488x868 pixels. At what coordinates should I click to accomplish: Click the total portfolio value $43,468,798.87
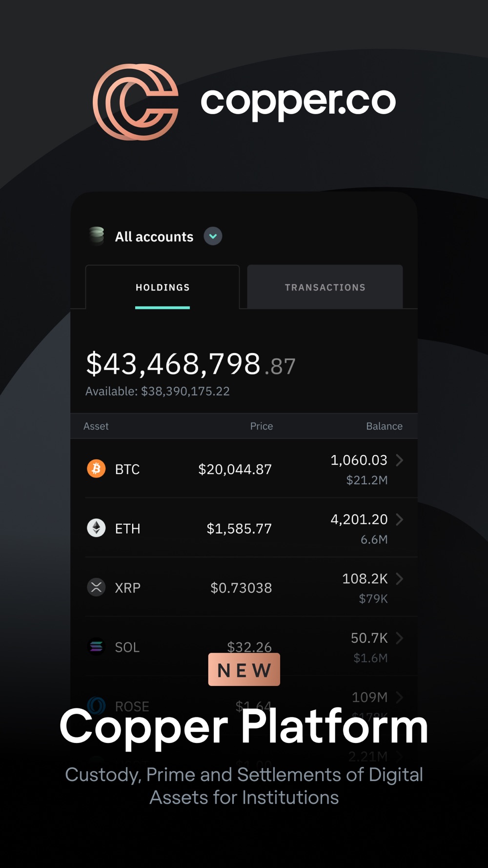[191, 364]
